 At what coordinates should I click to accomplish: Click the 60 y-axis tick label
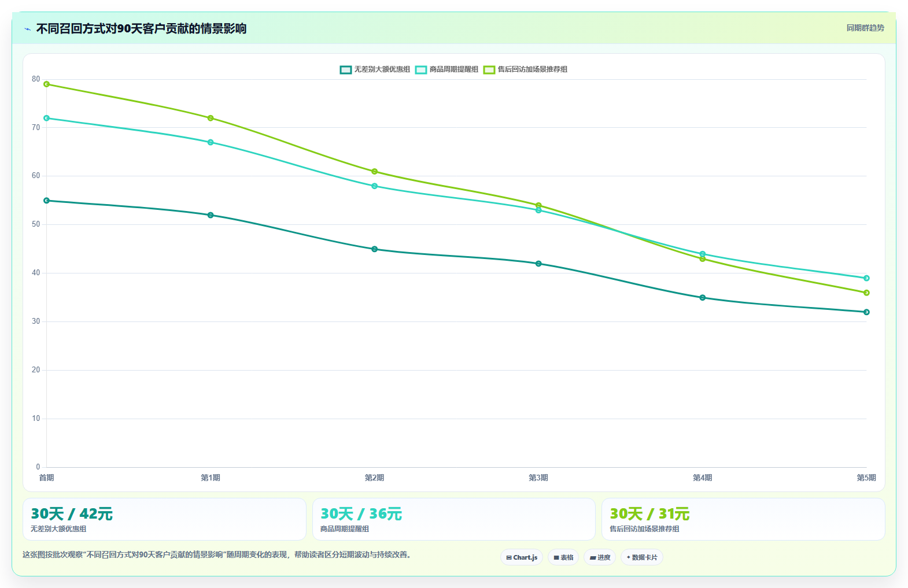pyautogui.click(x=36, y=176)
